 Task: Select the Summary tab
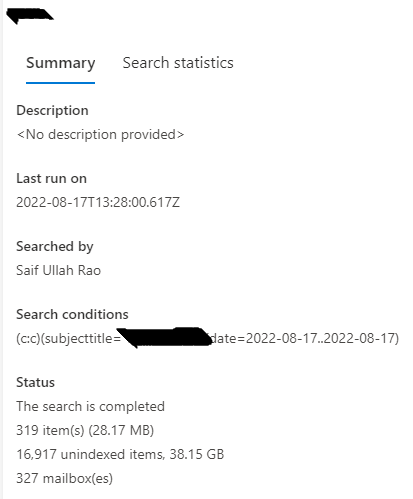[x=61, y=63]
